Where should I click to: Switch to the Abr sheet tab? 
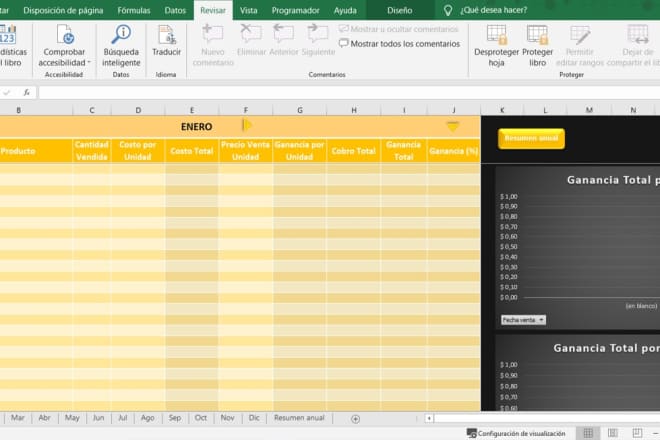[x=44, y=418]
